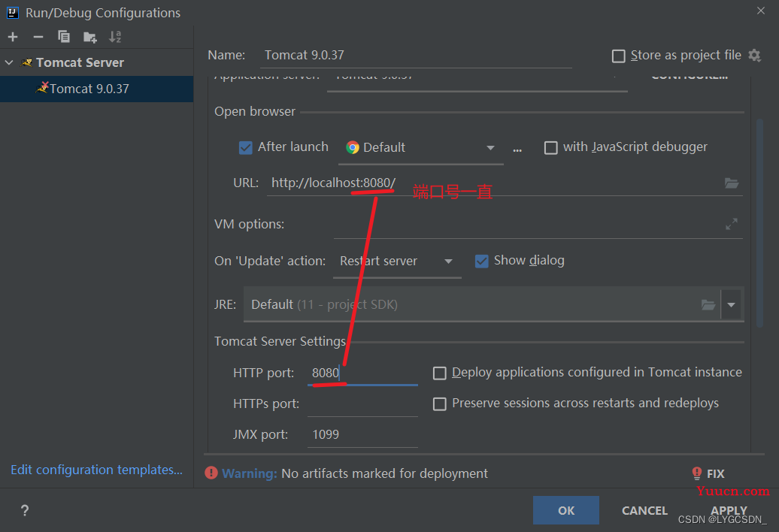This screenshot has height=532, width=779.
Task: Open the JRE dropdown arrow
Action: (732, 304)
